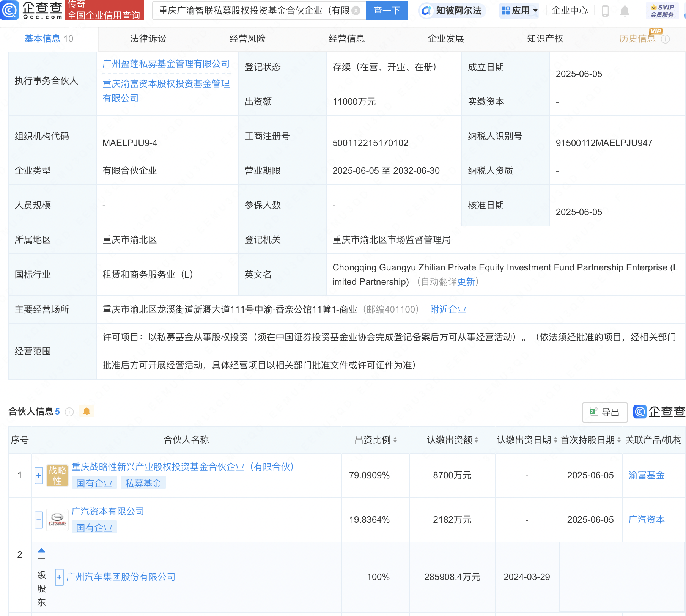
Task: Switch to 经营信息 tab
Action: click(x=347, y=39)
